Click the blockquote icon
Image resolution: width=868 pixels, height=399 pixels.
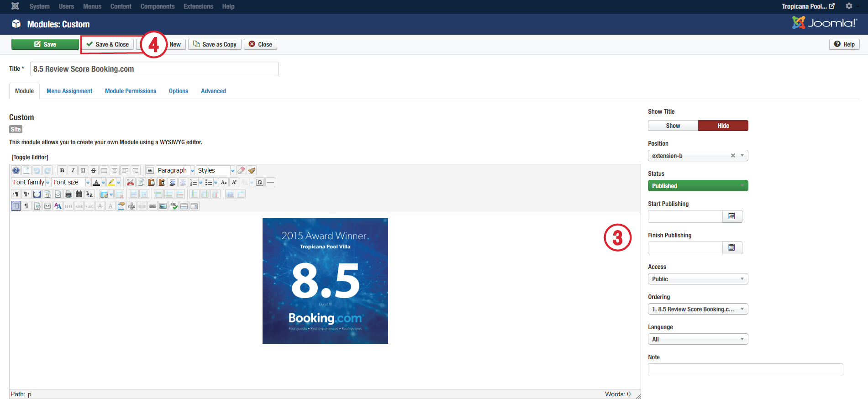(150, 170)
